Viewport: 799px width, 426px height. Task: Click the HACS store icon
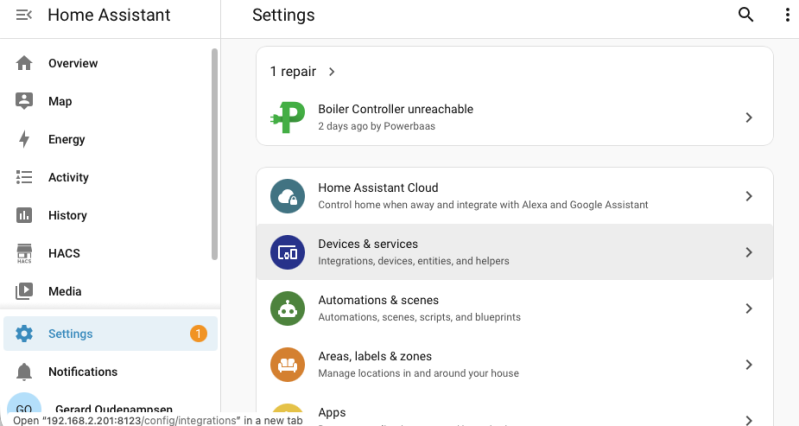(24, 253)
